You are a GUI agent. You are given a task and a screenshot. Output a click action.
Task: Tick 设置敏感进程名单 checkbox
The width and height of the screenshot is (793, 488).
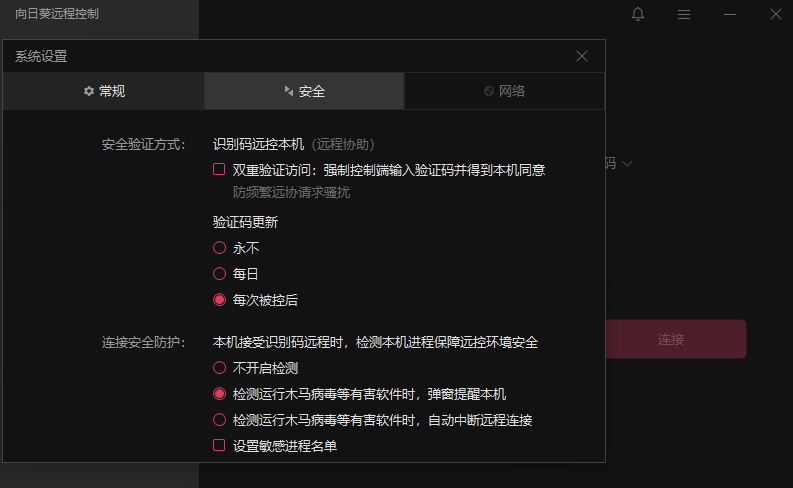(x=219, y=445)
